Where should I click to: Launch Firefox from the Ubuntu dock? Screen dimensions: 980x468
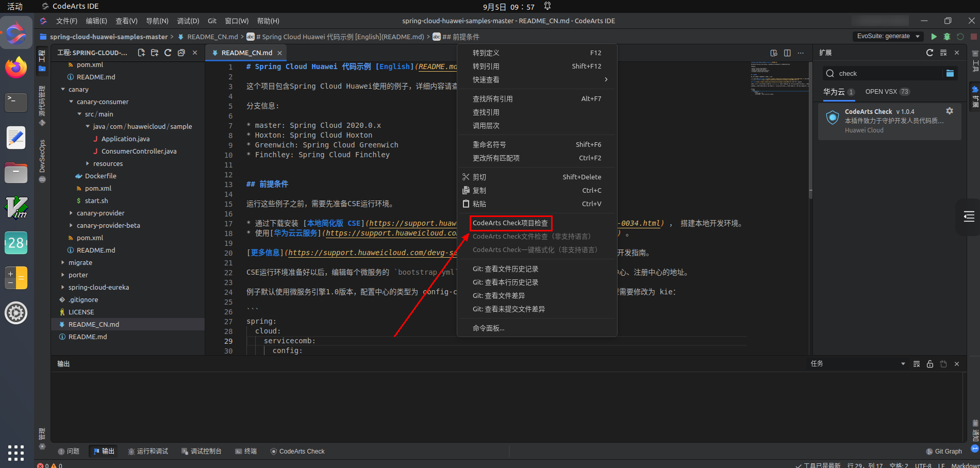pyautogui.click(x=16, y=68)
